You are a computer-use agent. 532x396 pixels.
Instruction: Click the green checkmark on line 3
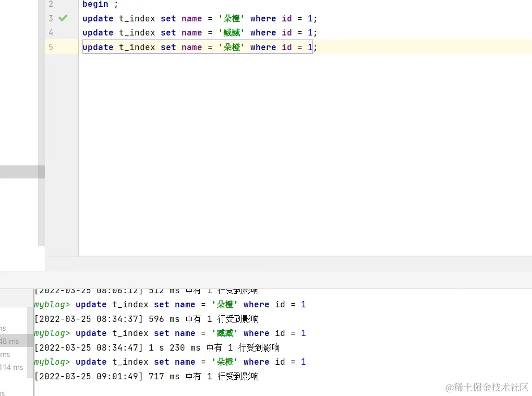click(63, 18)
